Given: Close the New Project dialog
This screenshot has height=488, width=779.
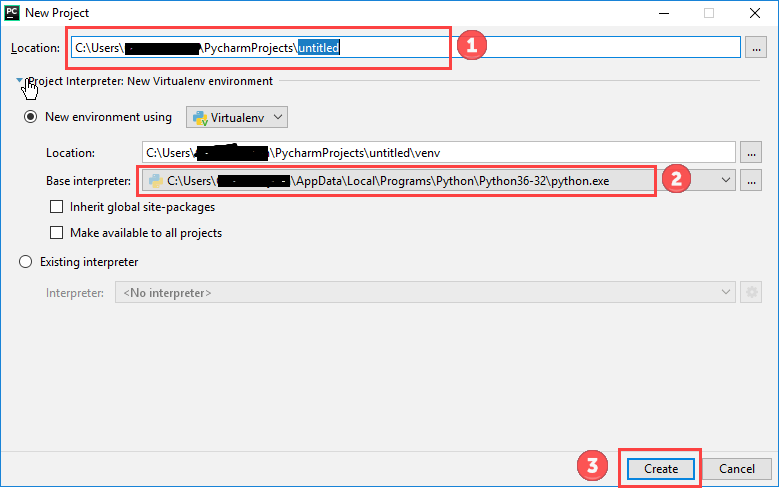Looking at the screenshot, I should [755, 13].
